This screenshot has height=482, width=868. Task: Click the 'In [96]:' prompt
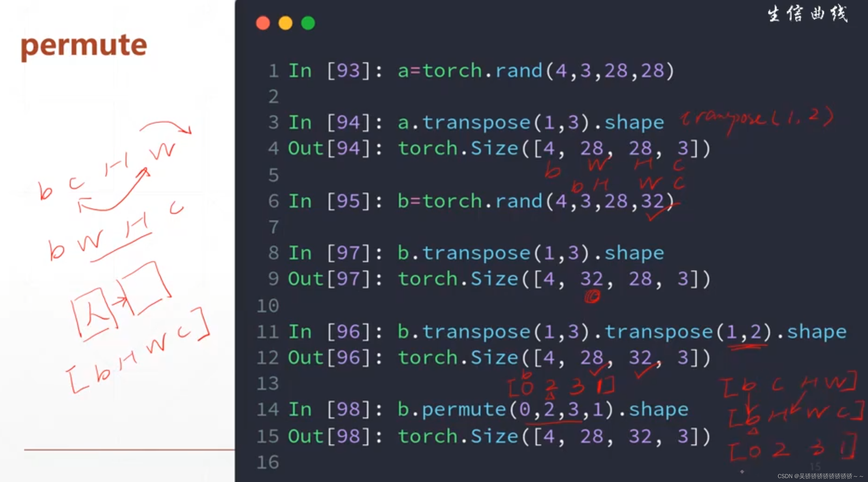coord(336,332)
